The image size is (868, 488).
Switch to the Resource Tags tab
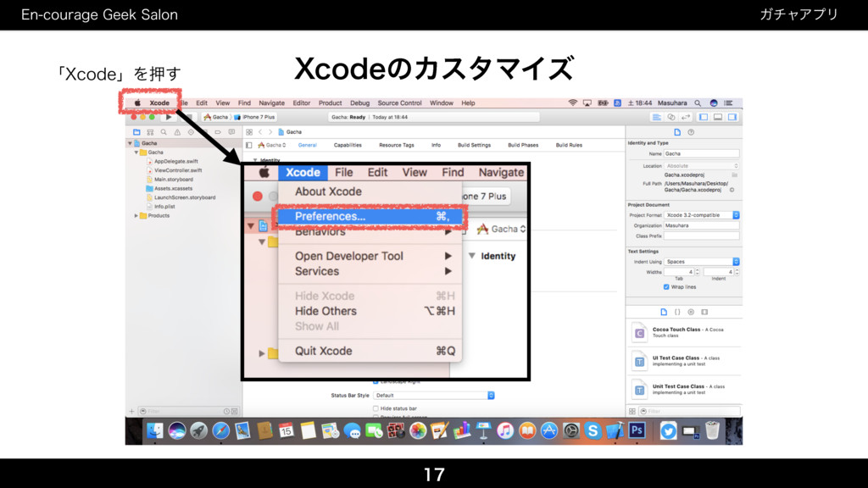[x=397, y=145]
